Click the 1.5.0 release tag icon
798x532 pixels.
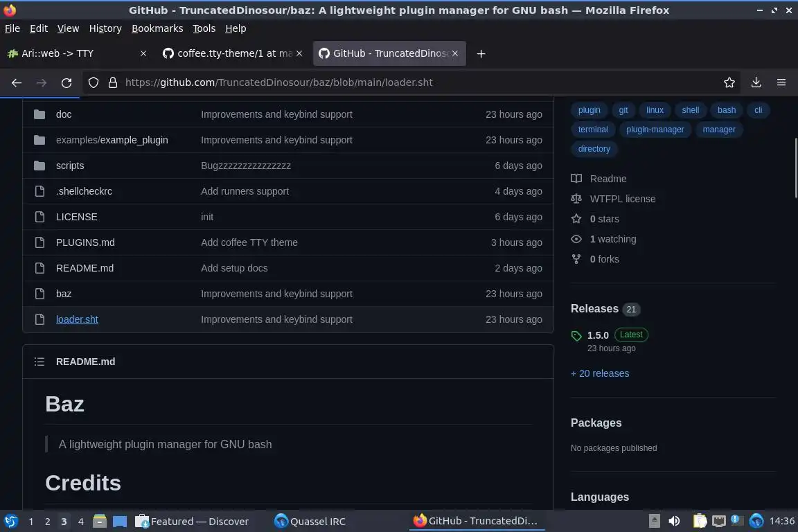click(576, 335)
